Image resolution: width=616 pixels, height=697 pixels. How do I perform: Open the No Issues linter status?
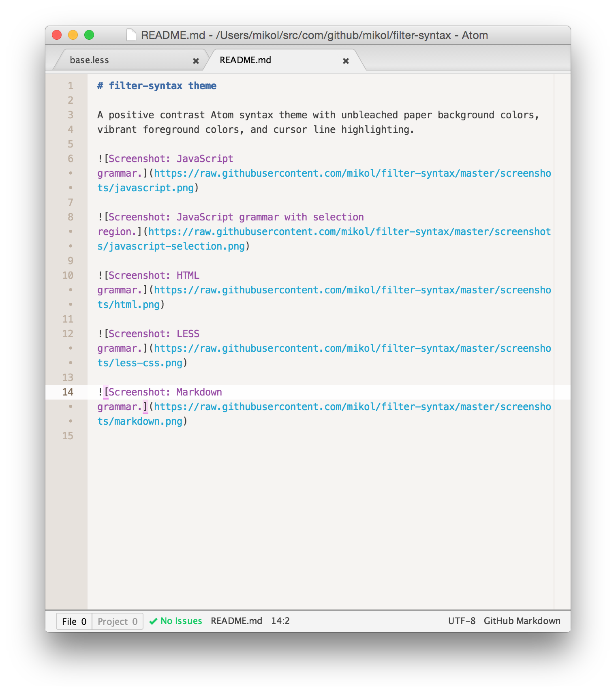click(176, 621)
